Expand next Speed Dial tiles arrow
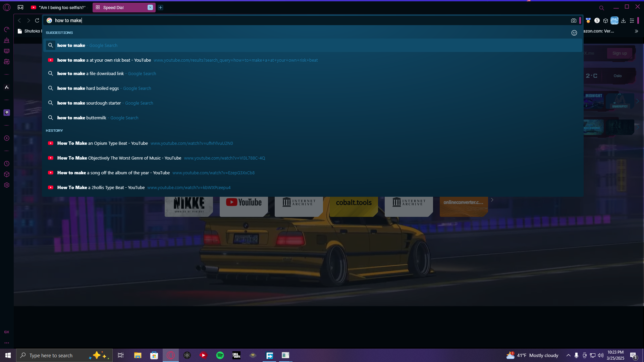Viewport: 644px width, 362px height. [492, 200]
